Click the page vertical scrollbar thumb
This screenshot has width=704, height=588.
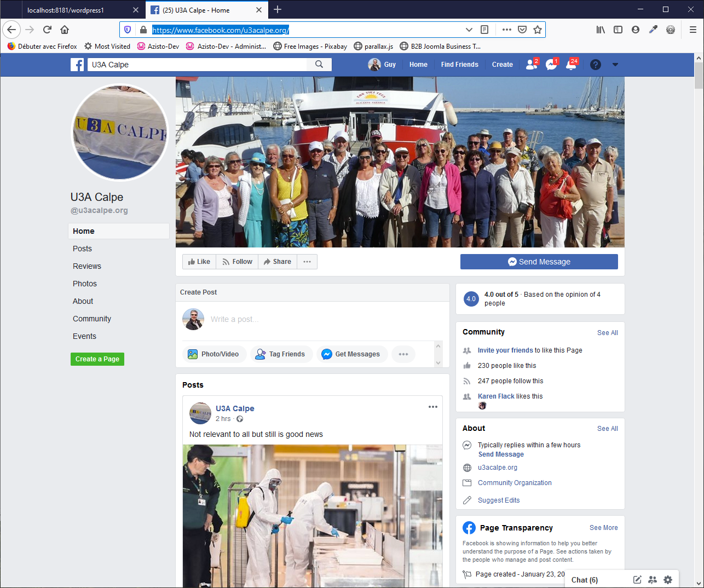click(x=699, y=76)
